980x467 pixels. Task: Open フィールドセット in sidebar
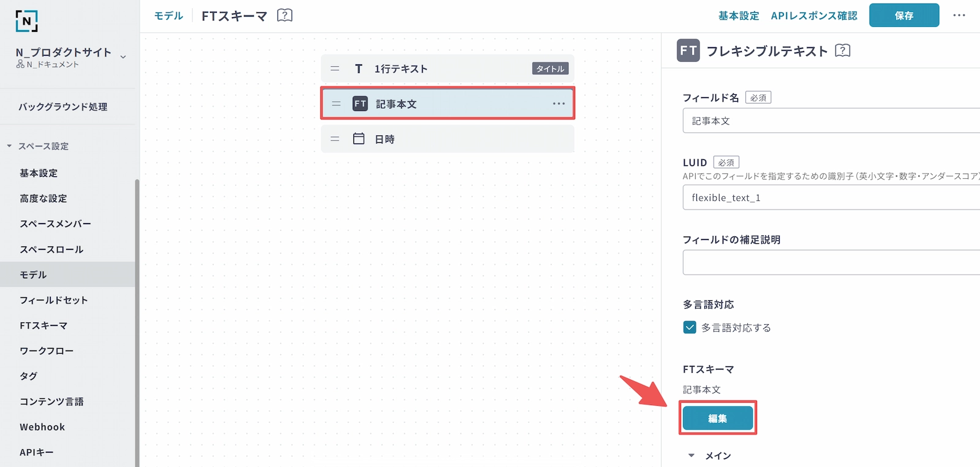(54, 300)
